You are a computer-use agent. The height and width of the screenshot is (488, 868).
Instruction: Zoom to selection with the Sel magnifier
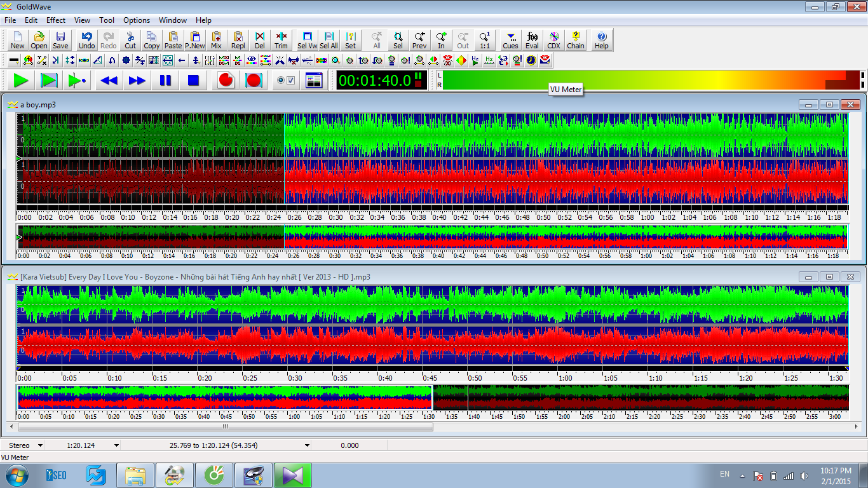pyautogui.click(x=398, y=40)
